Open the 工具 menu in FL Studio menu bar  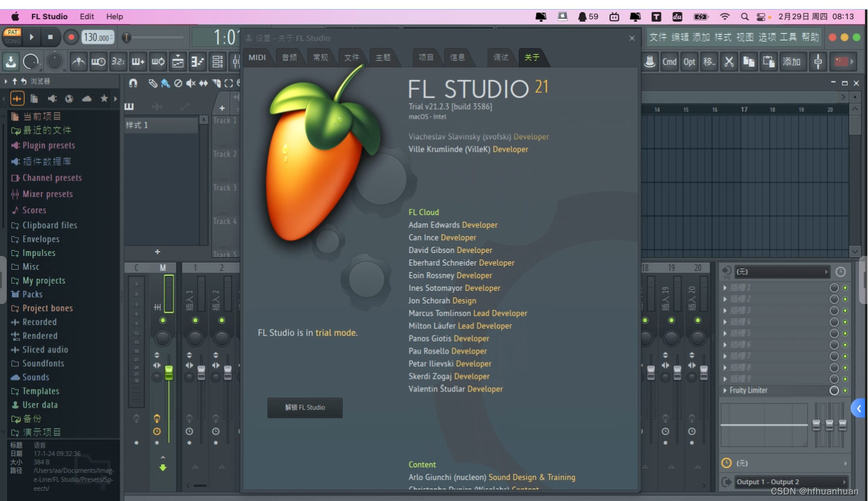[x=788, y=37]
